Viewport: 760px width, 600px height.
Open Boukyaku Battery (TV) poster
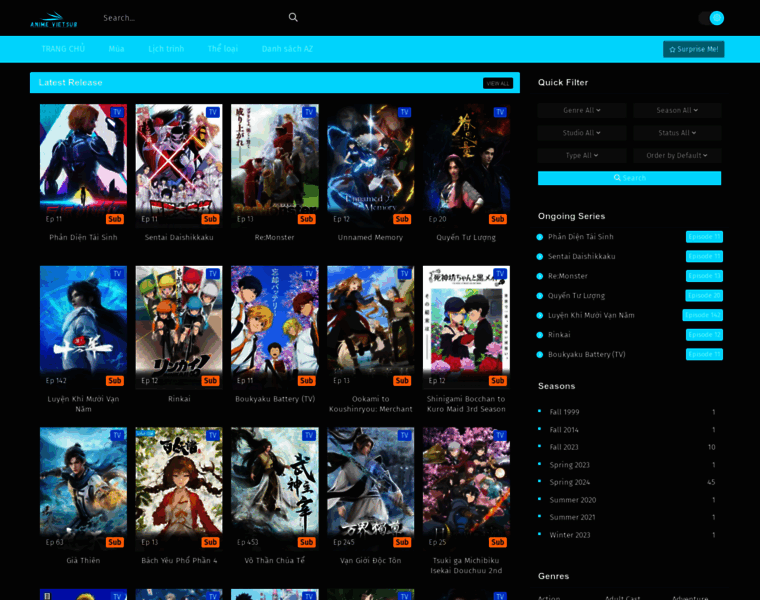point(275,326)
